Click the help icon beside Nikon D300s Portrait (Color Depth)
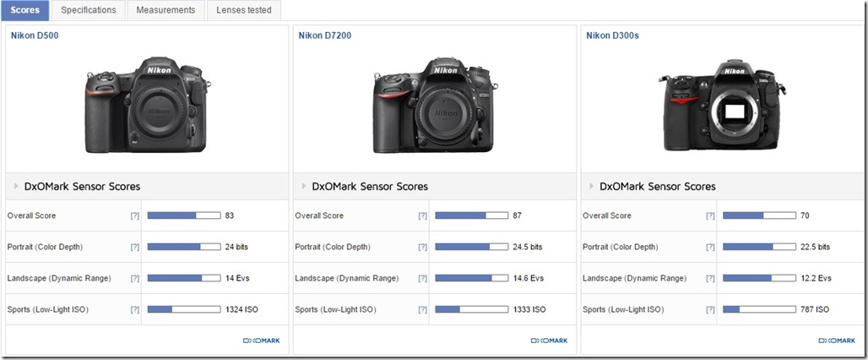The width and height of the screenshot is (868, 360). pyautogui.click(x=710, y=247)
